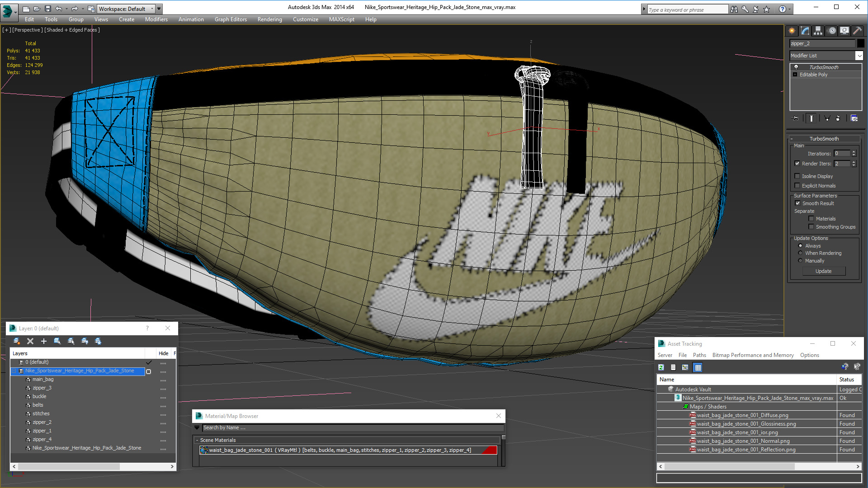Screen dimensions: 868x488
Task: Click the object color swatch
Action: [x=861, y=43]
